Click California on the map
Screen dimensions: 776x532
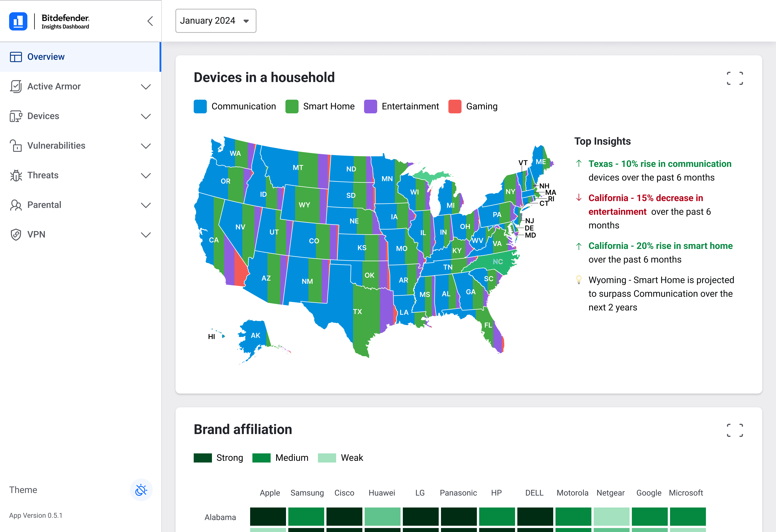point(214,240)
